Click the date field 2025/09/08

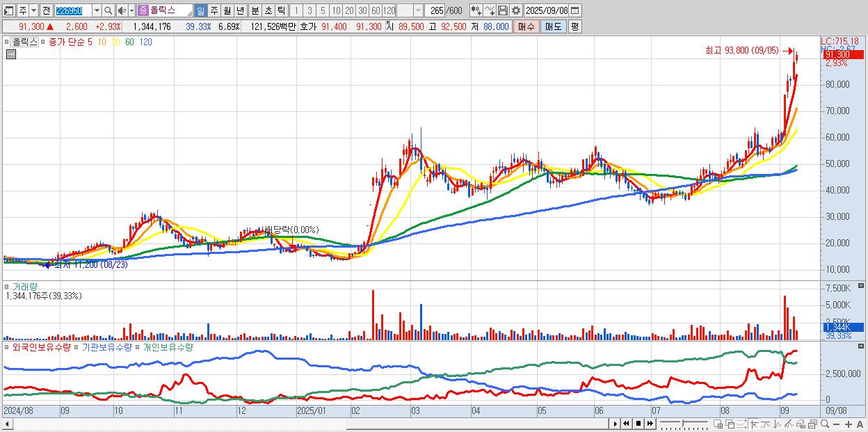coord(547,10)
